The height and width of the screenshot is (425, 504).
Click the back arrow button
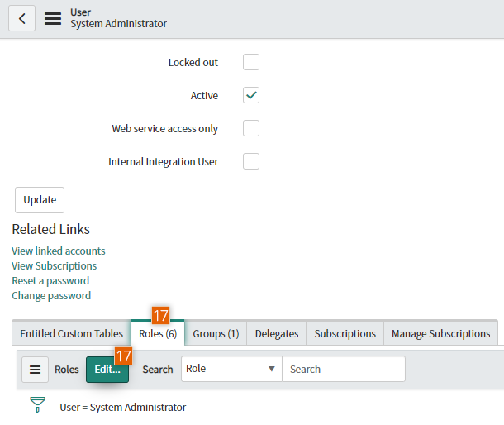point(21,18)
